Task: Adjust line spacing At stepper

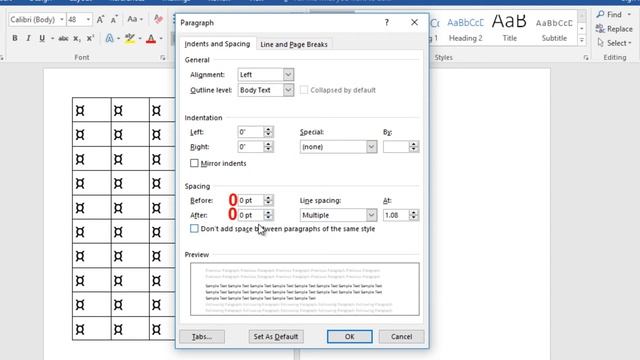Action: pos(414,215)
